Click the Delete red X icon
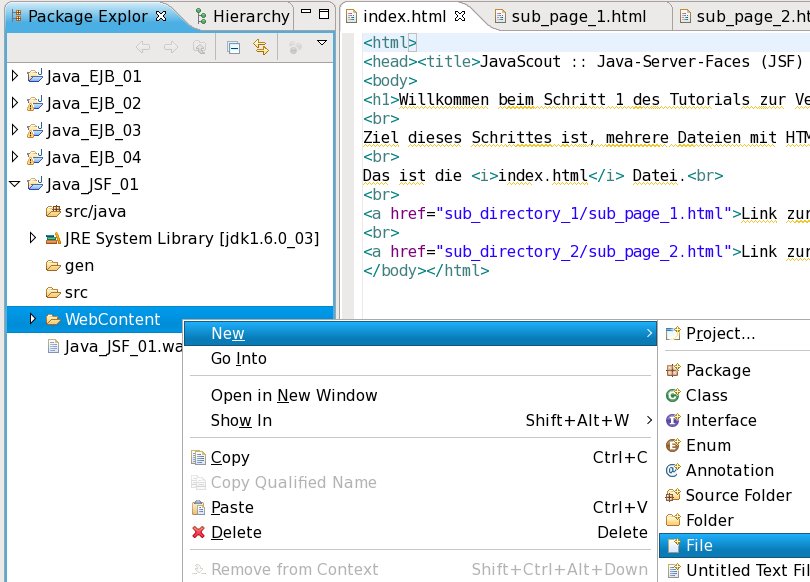Image resolution: width=810 pixels, height=582 pixels. (x=198, y=533)
